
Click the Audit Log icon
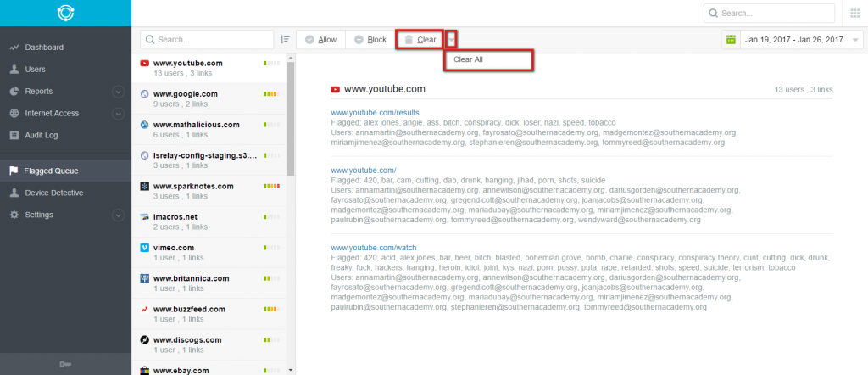(14, 135)
